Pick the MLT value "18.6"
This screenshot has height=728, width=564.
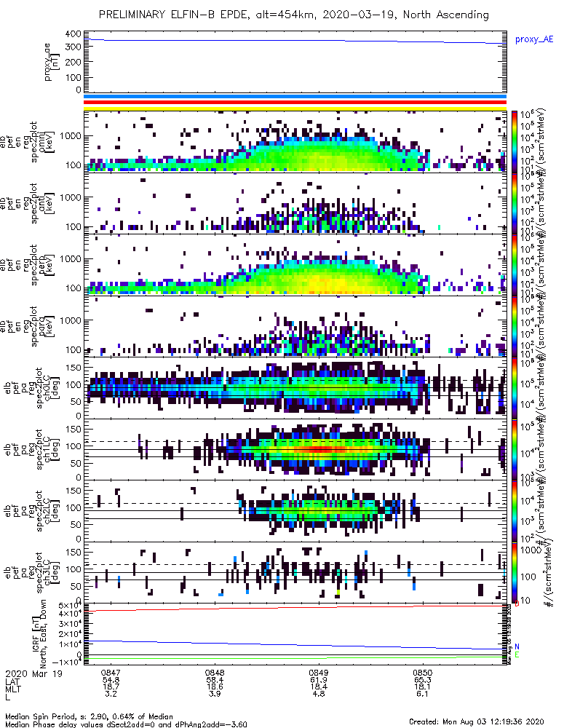coord(215,687)
